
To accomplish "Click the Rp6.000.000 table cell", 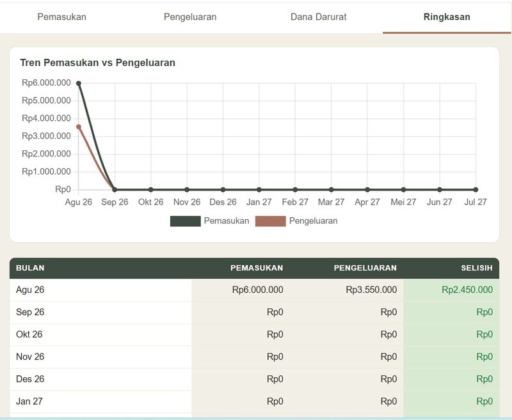I will point(258,290).
